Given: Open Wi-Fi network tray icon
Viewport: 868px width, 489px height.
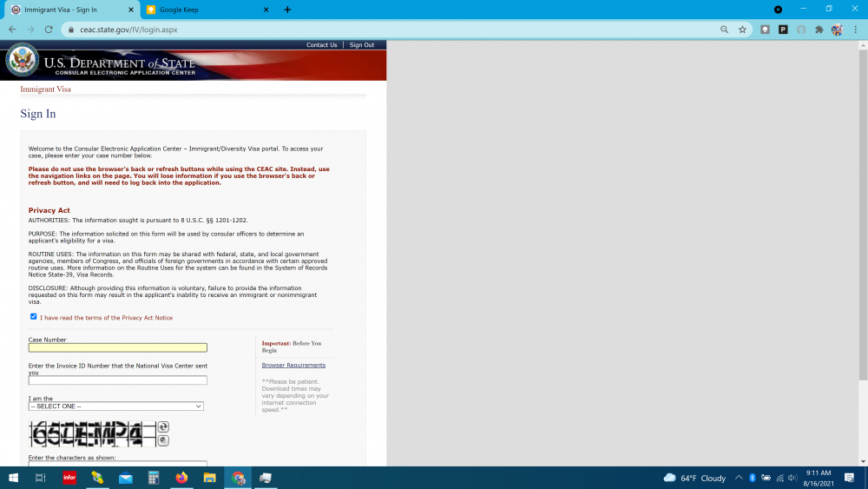Looking at the screenshot, I should pyautogui.click(x=780, y=478).
